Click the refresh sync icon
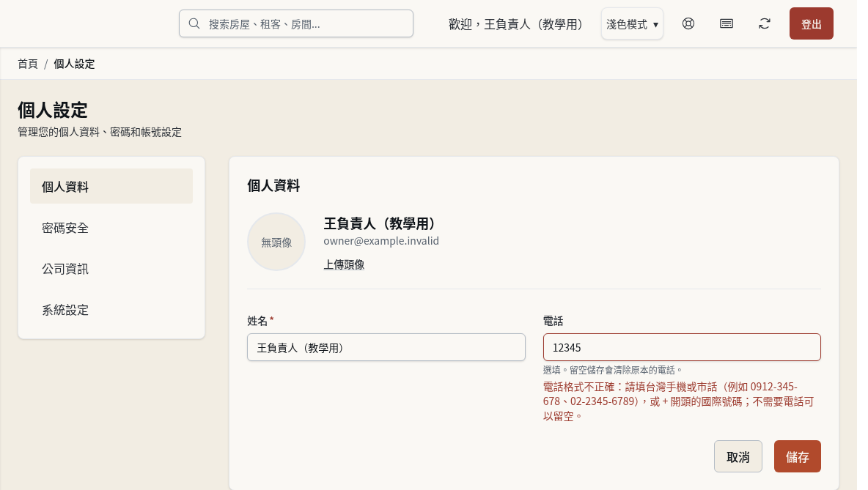The image size is (868, 490). (765, 23)
